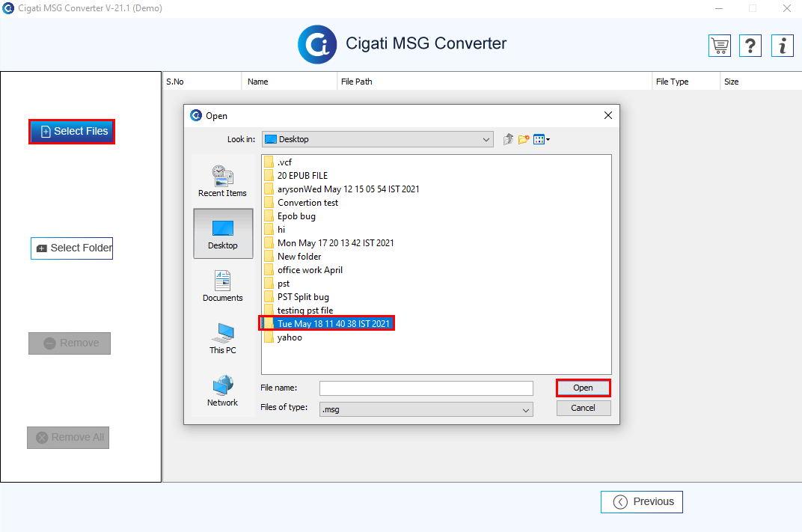
Task: Select the Mon May 17 folder
Action: (329, 243)
